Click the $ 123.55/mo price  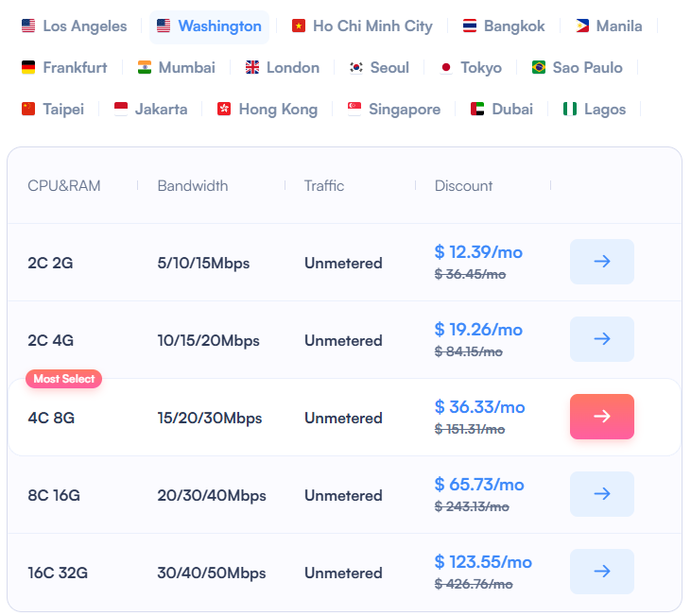click(x=483, y=562)
